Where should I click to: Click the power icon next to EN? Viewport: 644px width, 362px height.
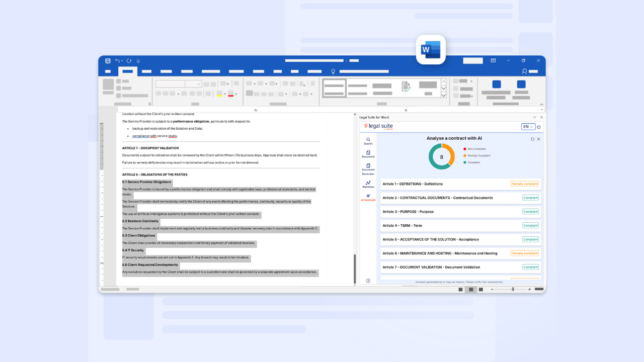(x=539, y=127)
